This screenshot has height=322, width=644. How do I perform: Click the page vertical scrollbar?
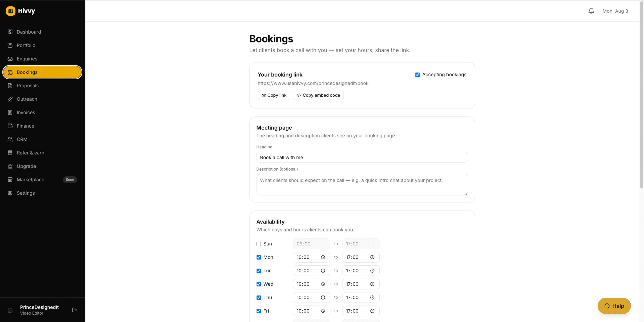click(641, 95)
